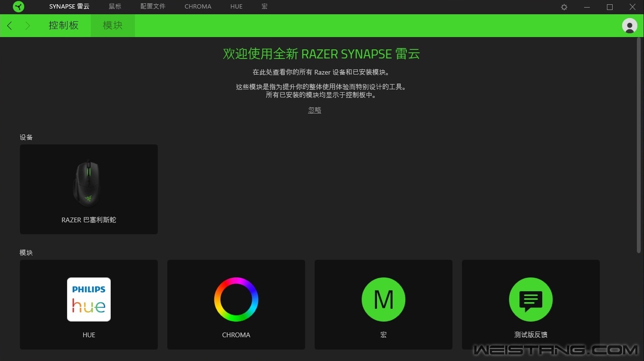Click the 测试版反馈 module label
644x361 pixels.
531,335
